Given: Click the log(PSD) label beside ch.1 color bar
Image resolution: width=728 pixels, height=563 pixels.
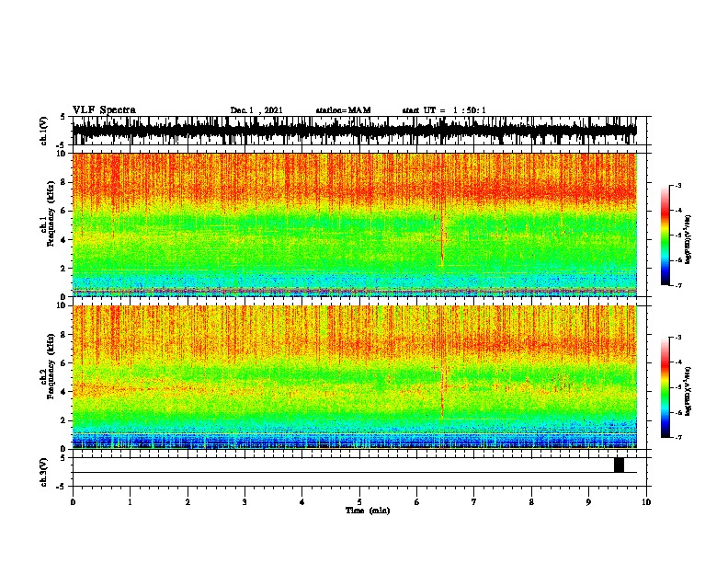Looking at the screenshot, I should pos(688,239).
